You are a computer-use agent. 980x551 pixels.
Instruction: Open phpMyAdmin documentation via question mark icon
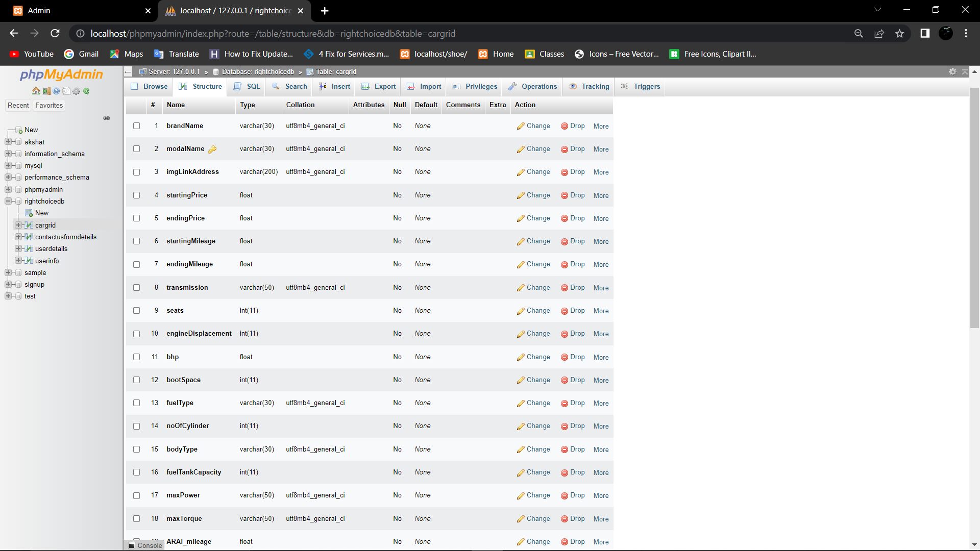[56, 91]
